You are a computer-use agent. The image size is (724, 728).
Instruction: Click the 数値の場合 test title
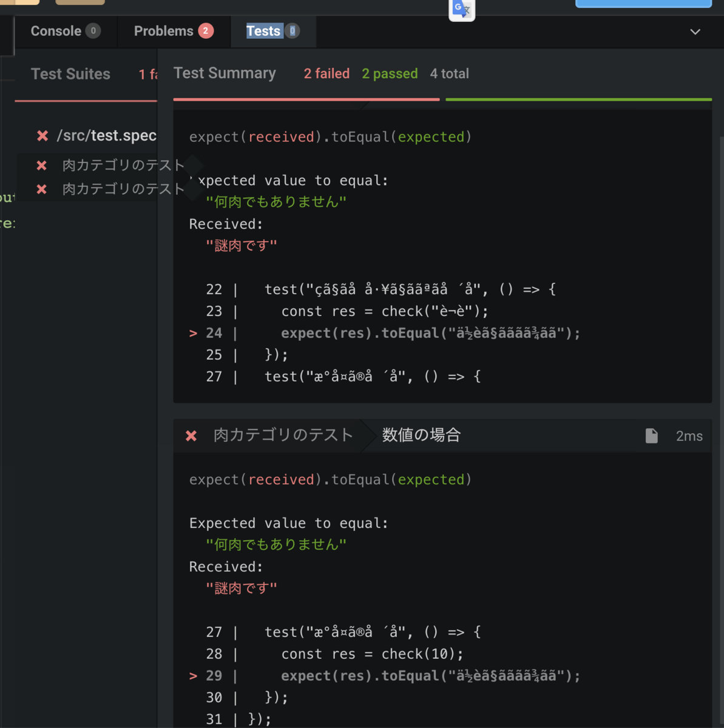[x=421, y=435]
